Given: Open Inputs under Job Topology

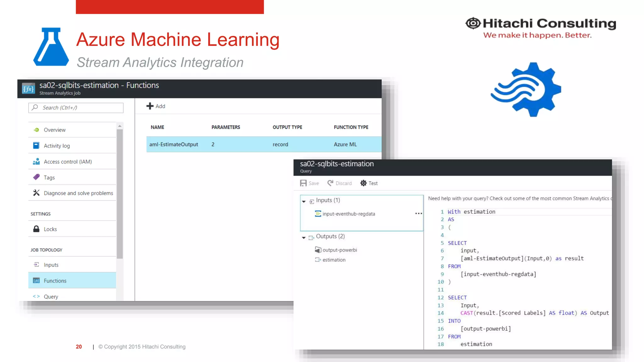Looking at the screenshot, I should (72, 265).
